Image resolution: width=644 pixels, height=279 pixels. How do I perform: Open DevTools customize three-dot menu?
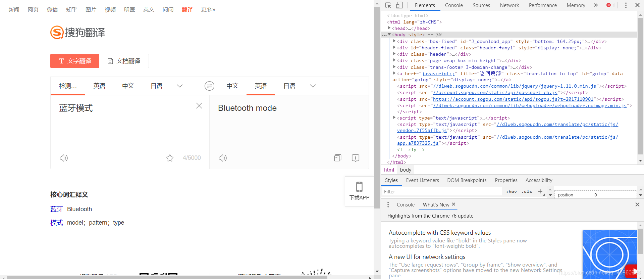click(626, 5)
